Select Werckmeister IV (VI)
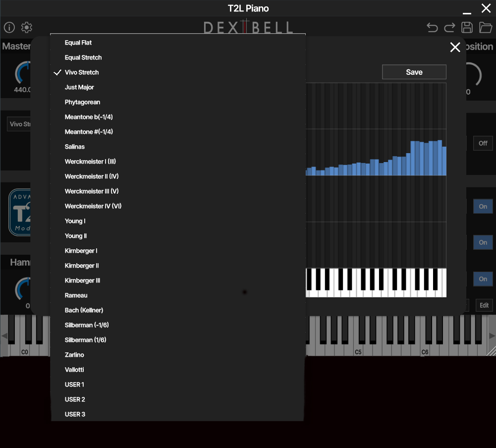 pos(177,206)
